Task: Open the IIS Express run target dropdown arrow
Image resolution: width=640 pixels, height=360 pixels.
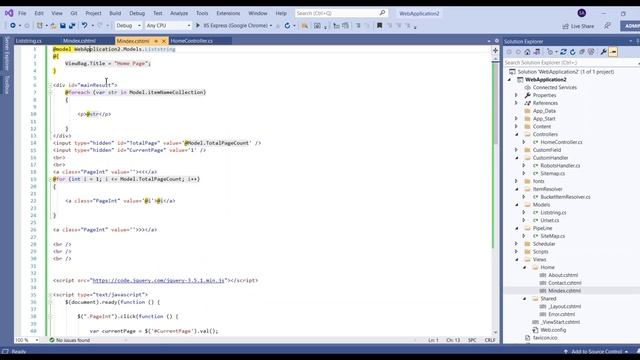Action: click(271, 26)
